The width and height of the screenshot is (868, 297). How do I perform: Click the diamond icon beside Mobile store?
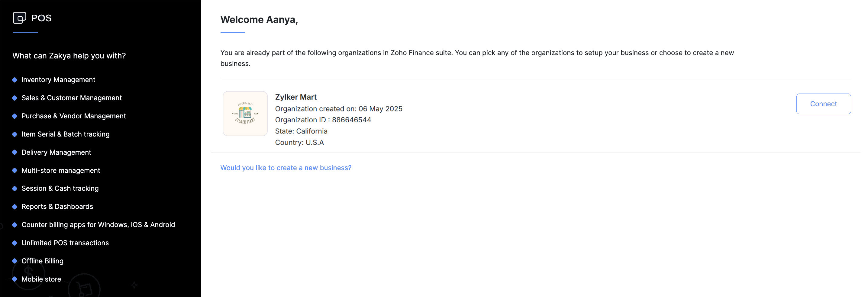point(15,279)
